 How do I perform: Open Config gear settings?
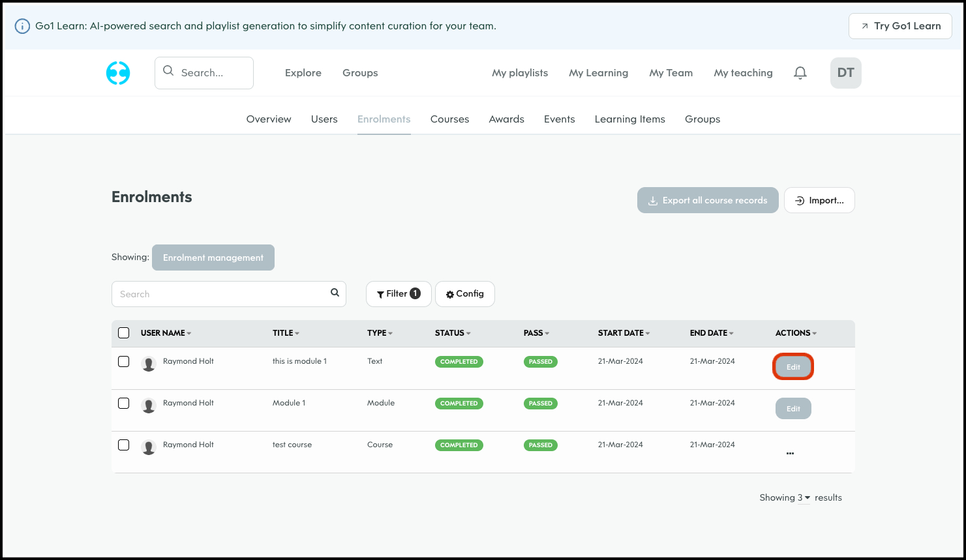(464, 294)
